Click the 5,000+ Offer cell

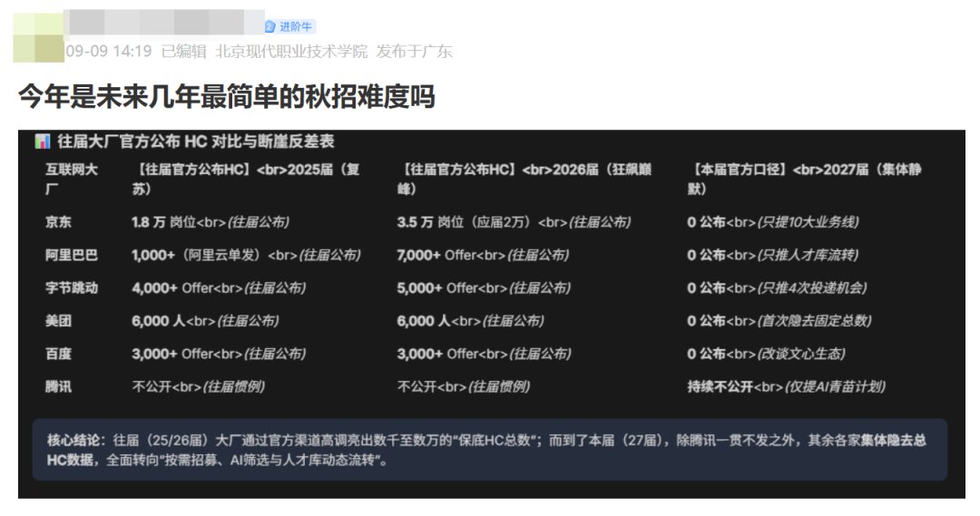coord(484,288)
